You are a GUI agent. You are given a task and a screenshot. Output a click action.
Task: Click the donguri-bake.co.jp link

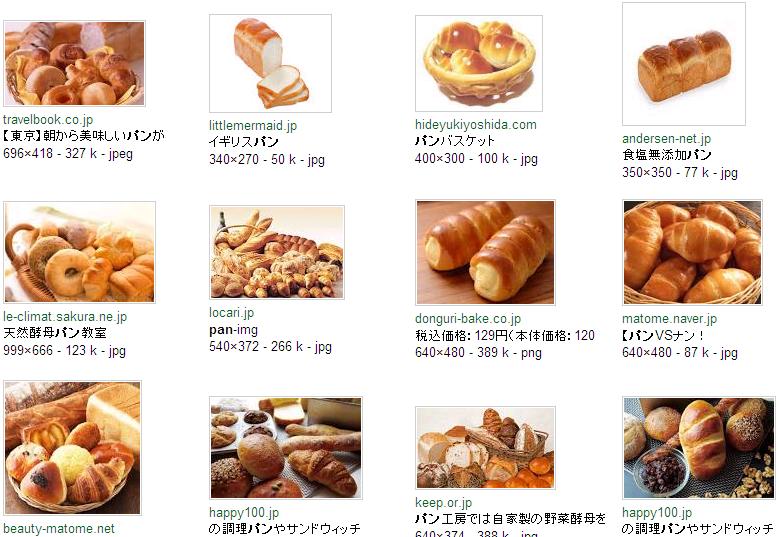click(x=468, y=318)
